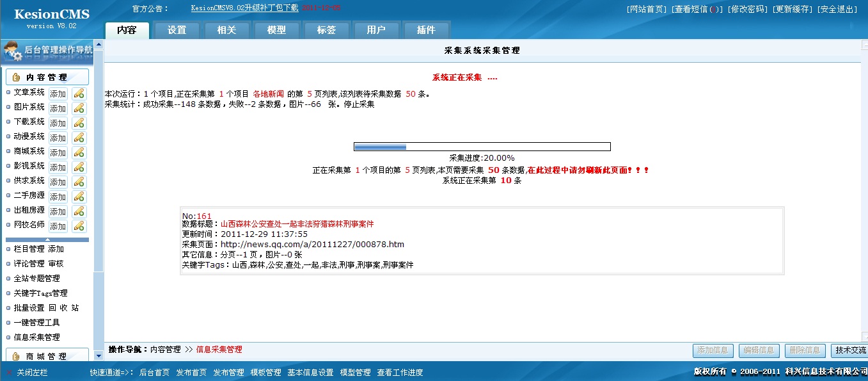Click 发布管理 shortcut in bottom bar
The height and width of the screenshot is (381, 868).
coord(229,373)
